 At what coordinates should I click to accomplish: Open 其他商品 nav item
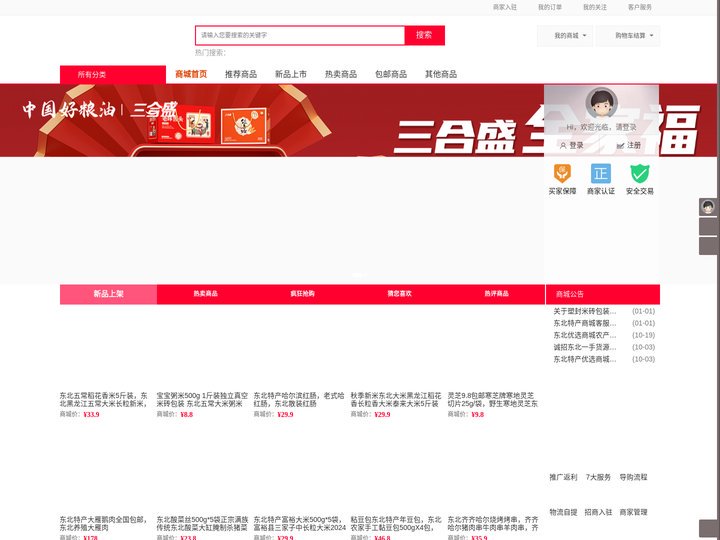tap(441, 74)
